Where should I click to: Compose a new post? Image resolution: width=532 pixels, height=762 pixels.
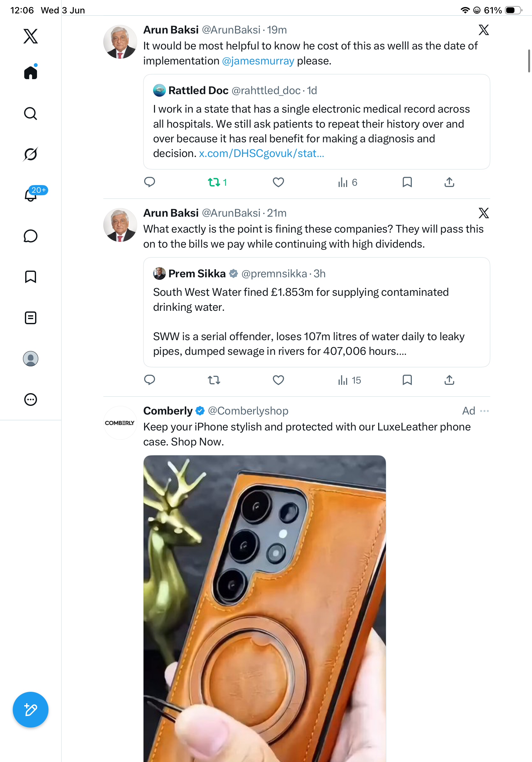(x=31, y=710)
